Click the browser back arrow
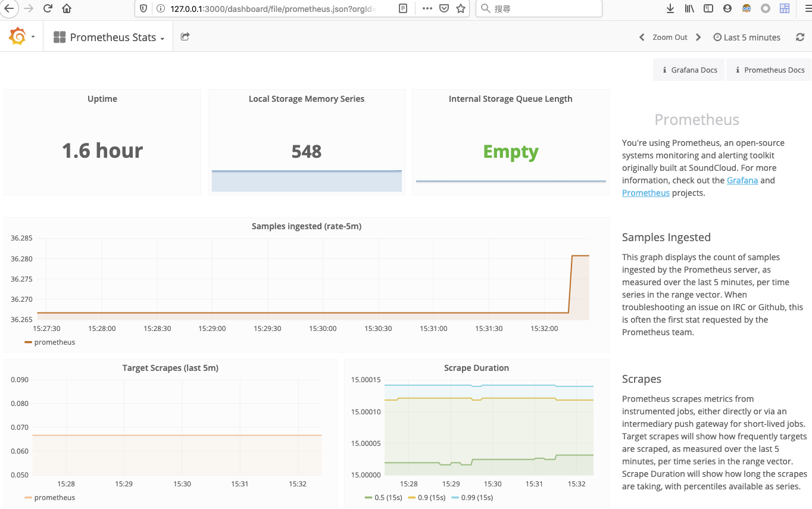 tap(10, 8)
